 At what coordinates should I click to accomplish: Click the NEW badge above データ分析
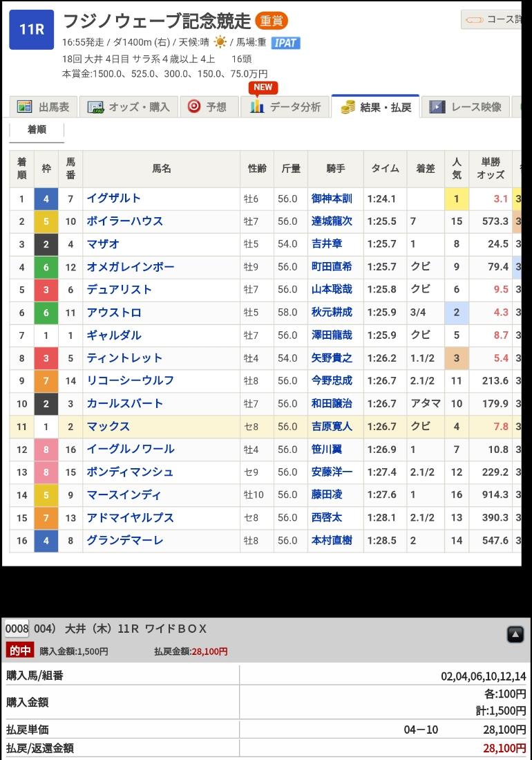[x=263, y=87]
